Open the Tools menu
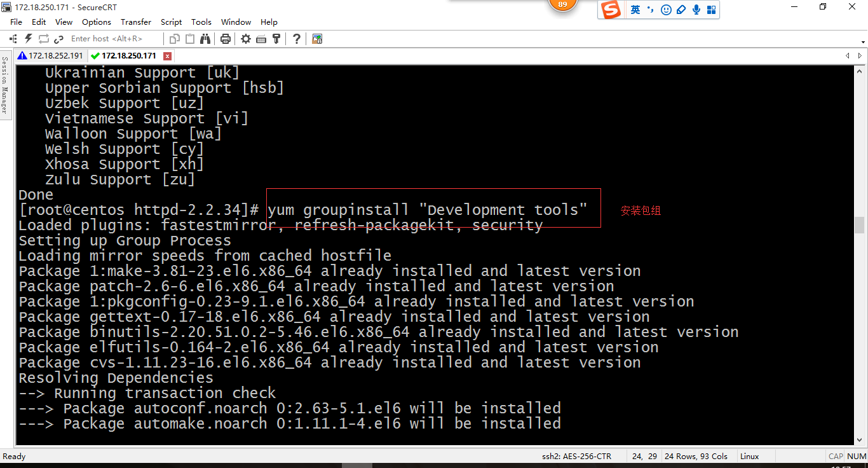This screenshot has width=868, height=468. (201, 22)
